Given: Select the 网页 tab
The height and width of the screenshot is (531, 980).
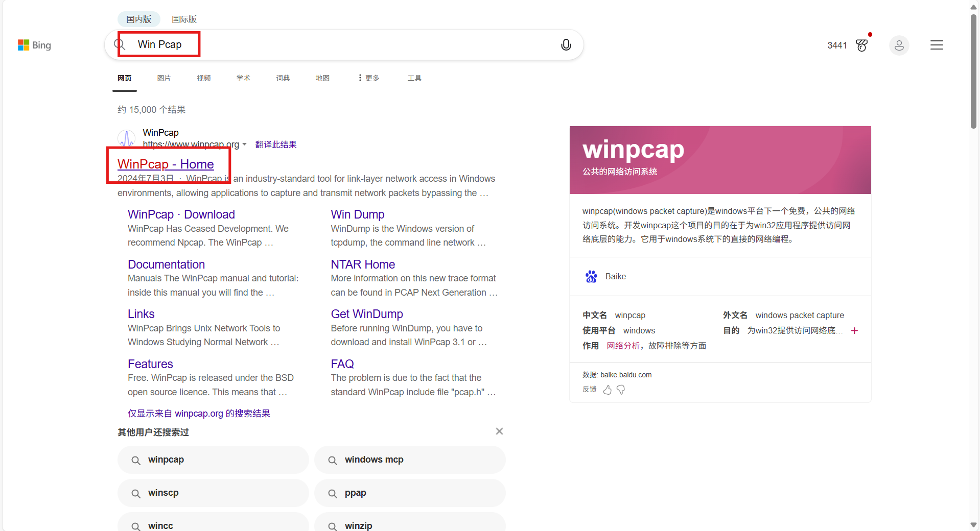Looking at the screenshot, I should (125, 78).
